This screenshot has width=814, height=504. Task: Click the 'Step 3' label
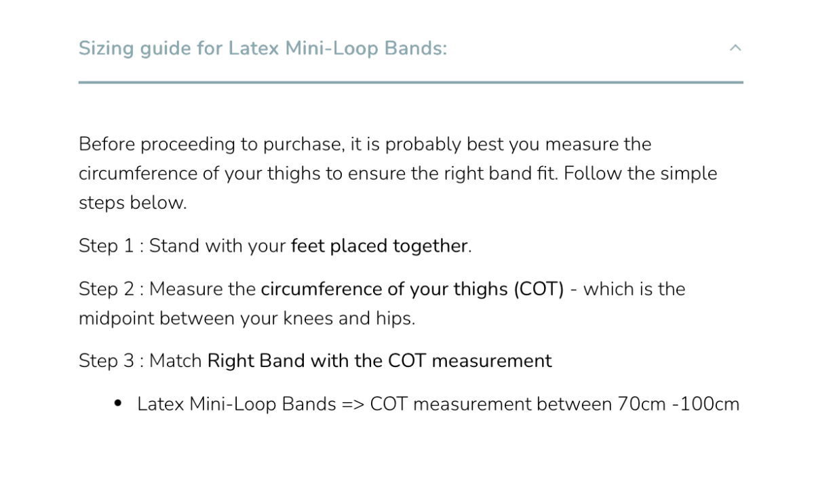[106, 361]
